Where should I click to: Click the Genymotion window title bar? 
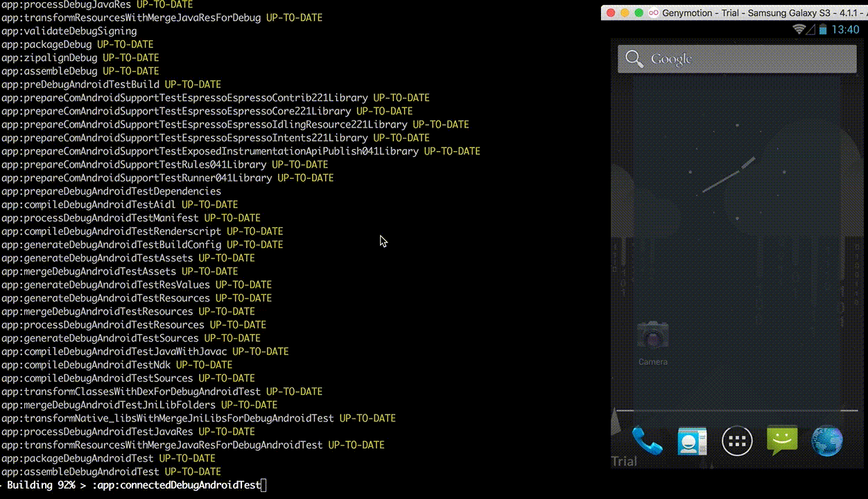pyautogui.click(x=734, y=12)
